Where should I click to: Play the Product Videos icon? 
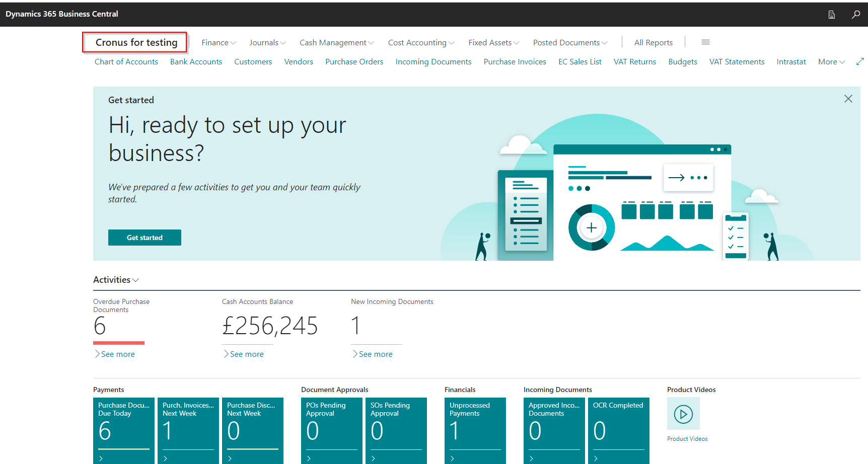pyautogui.click(x=683, y=414)
